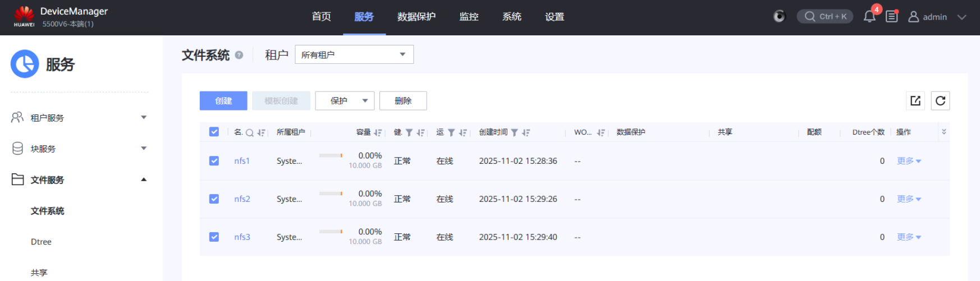Click the 创建 button
The height and width of the screenshot is (281, 980).
coord(223,101)
